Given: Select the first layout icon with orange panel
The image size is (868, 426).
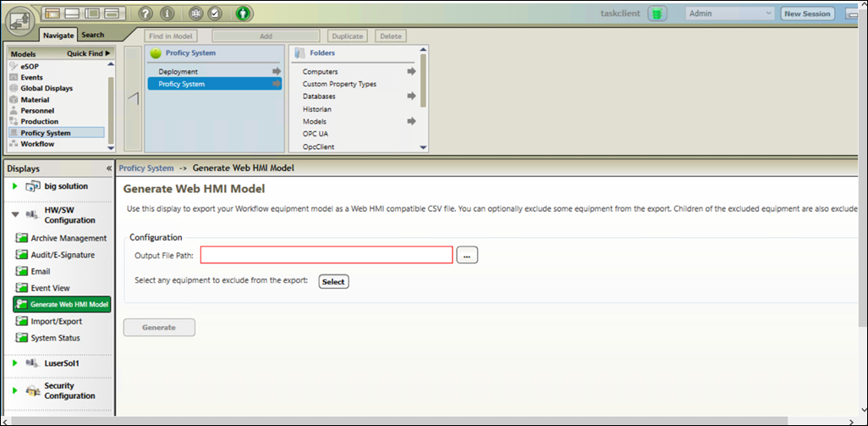Looking at the screenshot, I should 51,14.
